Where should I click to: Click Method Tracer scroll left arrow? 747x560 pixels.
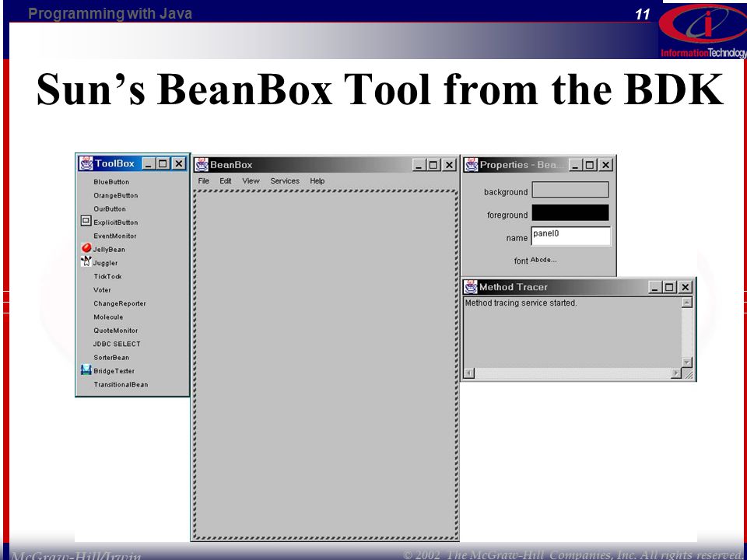pyautogui.click(x=469, y=373)
